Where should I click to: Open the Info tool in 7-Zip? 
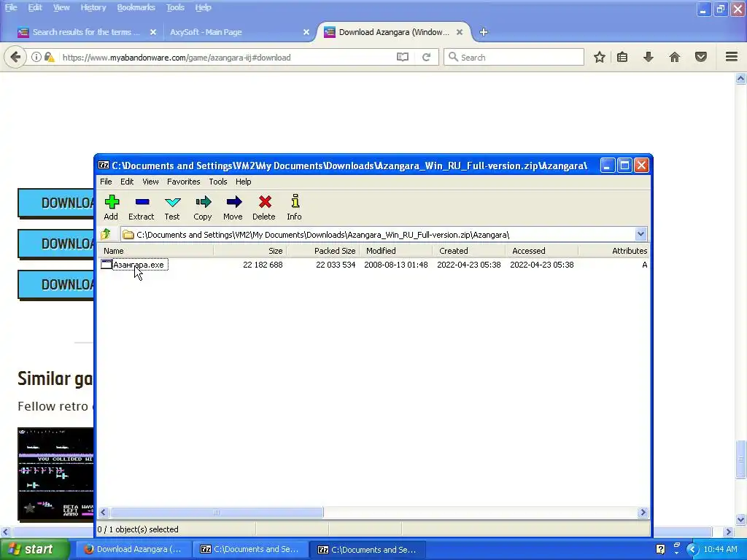[x=295, y=201]
